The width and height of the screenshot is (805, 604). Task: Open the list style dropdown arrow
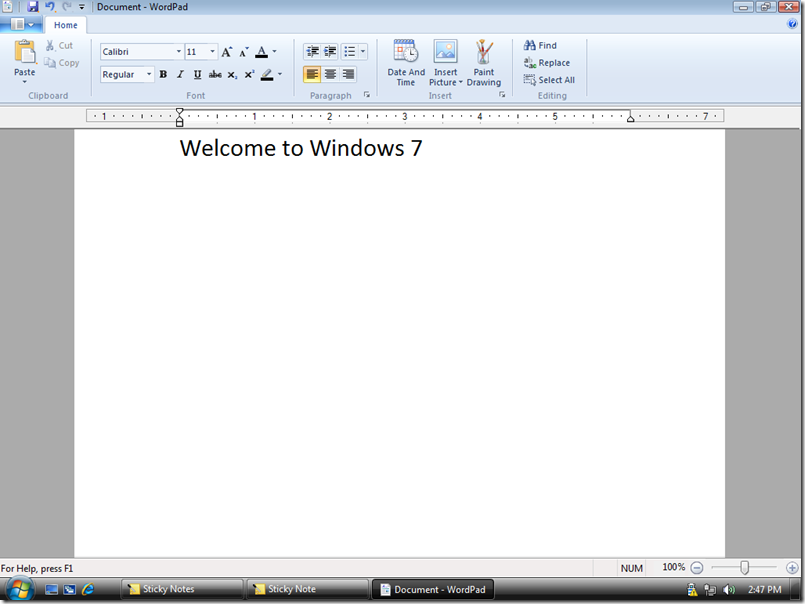click(363, 51)
